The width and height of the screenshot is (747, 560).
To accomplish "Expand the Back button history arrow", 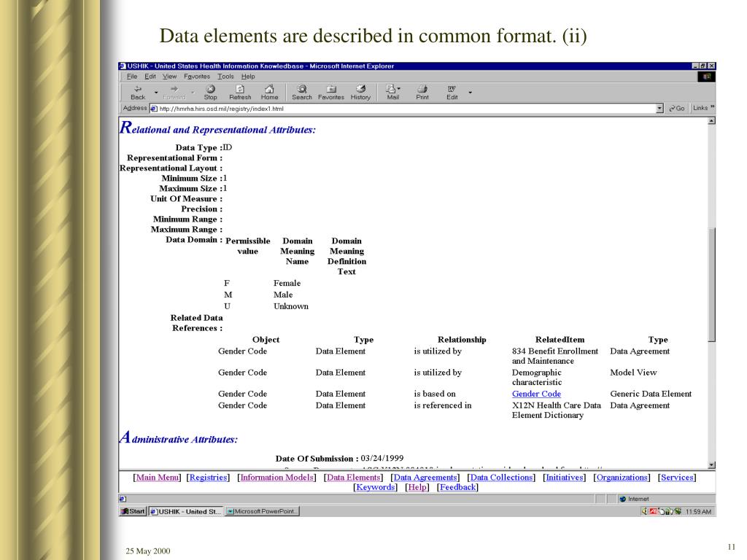I will click(x=156, y=93).
